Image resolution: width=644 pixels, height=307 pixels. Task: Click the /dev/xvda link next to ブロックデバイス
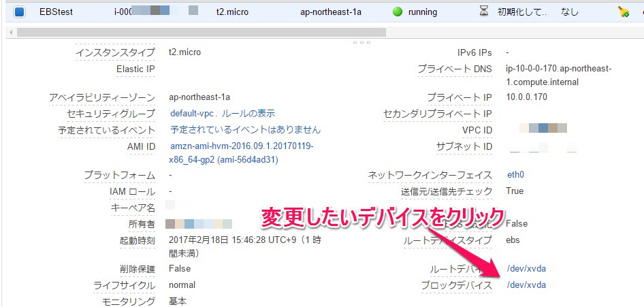[526, 285]
